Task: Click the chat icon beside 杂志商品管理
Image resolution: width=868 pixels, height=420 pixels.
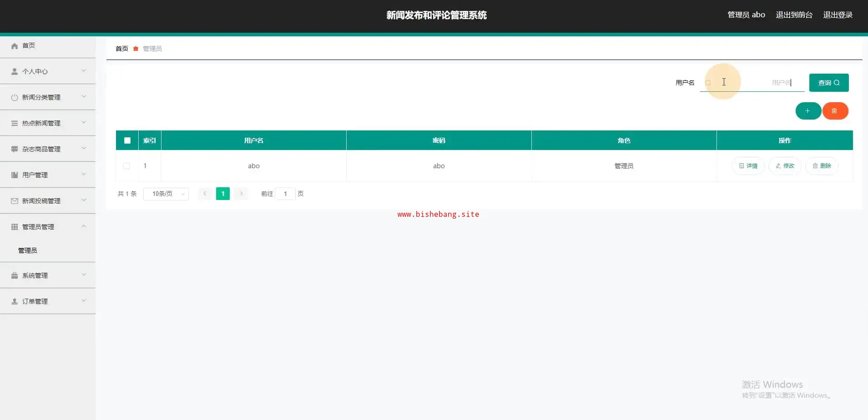Action: pos(15,150)
